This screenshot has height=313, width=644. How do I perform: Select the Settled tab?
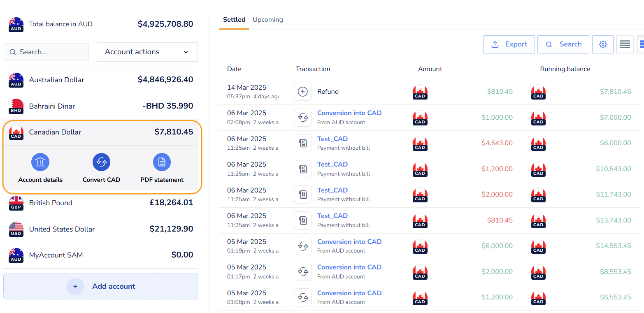[234, 20]
